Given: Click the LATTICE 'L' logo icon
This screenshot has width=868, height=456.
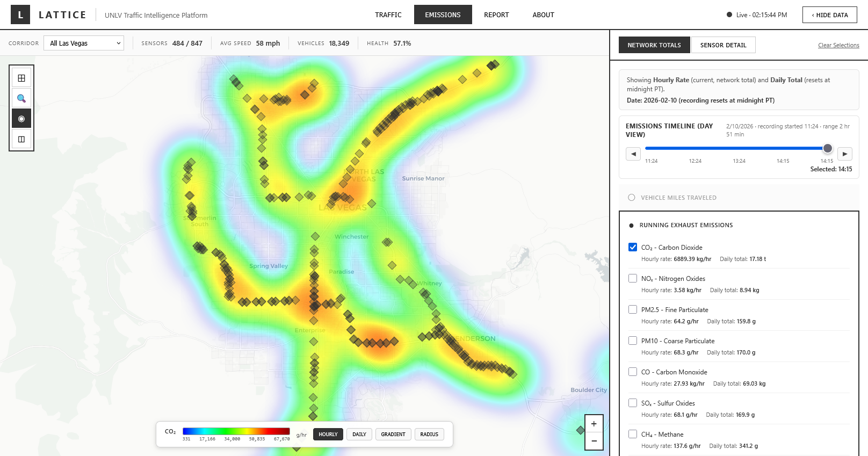Looking at the screenshot, I should (x=20, y=15).
